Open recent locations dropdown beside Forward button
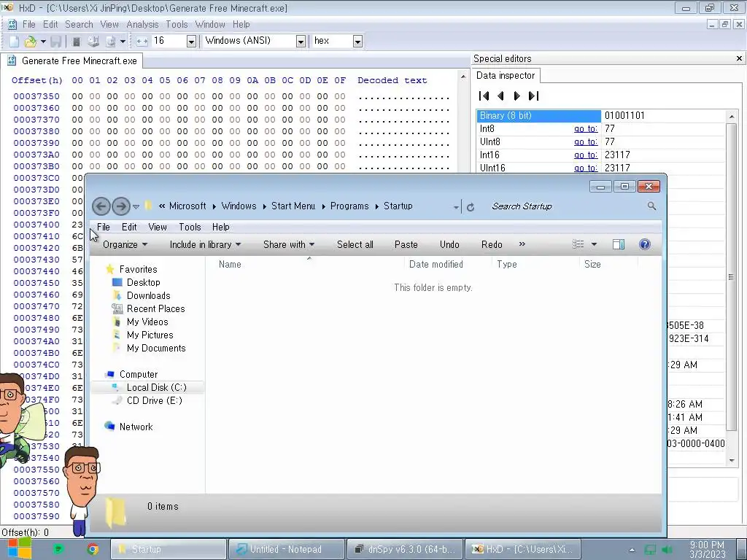 [136, 206]
